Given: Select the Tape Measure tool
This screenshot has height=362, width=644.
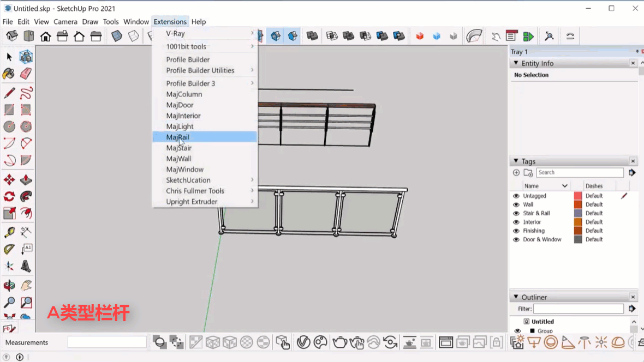Looking at the screenshot, I should pyautogui.click(x=9, y=232).
